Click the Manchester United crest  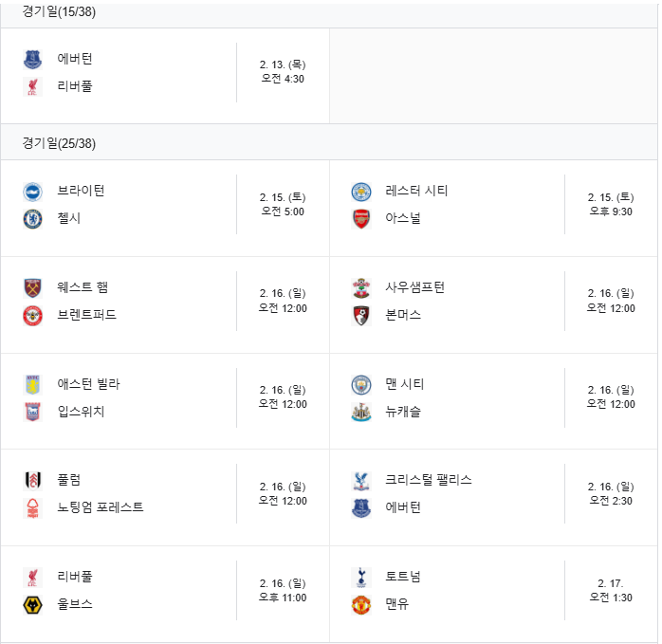point(361,605)
